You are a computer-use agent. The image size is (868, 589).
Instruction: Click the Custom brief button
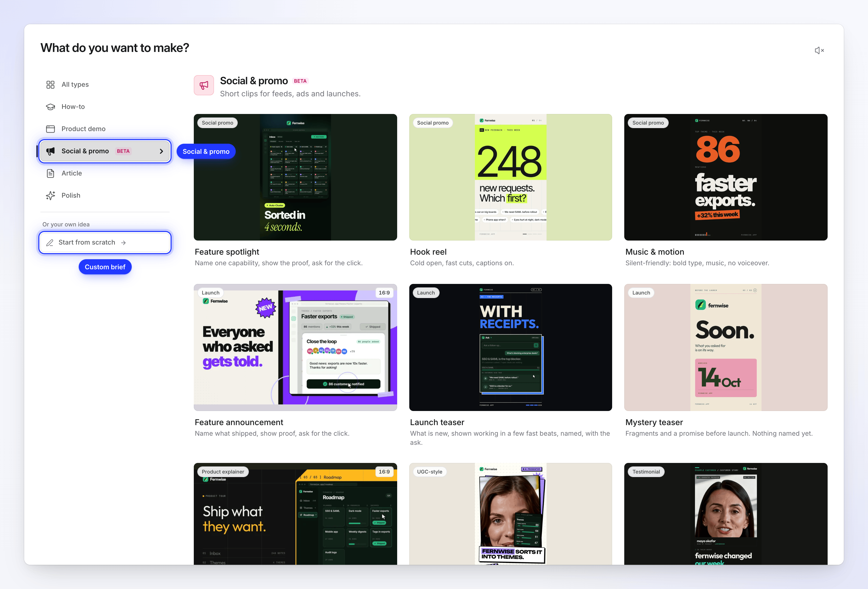click(105, 267)
